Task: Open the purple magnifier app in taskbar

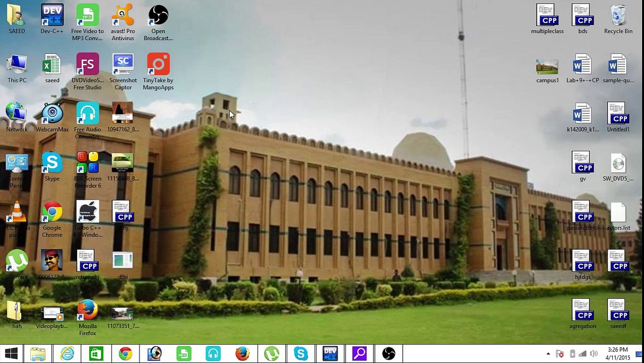Action: [x=359, y=353]
